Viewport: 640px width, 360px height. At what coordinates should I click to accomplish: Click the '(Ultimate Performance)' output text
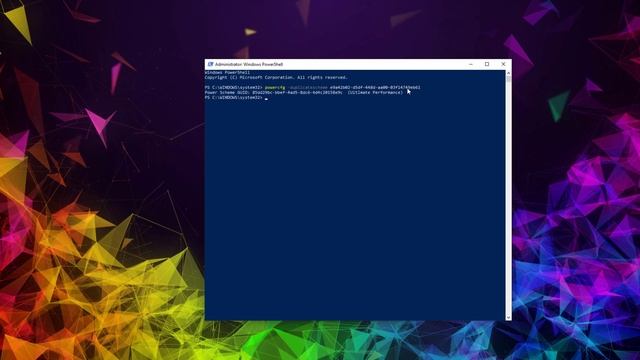(375, 93)
